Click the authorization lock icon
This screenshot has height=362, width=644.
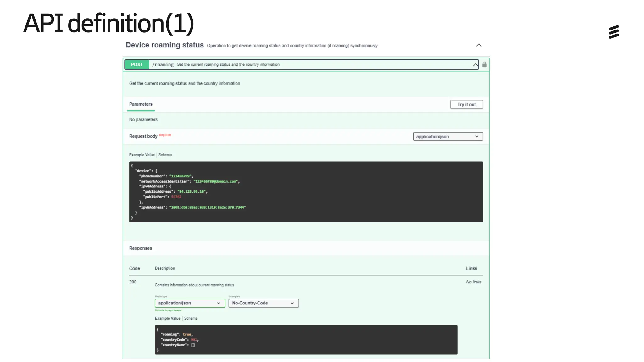[x=484, y=64]
